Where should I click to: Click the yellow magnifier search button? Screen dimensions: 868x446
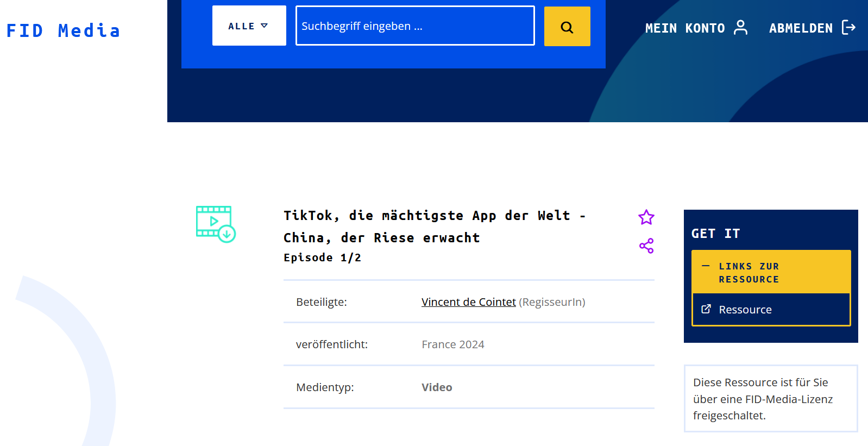pyautogui.click(x=567, y=27)
